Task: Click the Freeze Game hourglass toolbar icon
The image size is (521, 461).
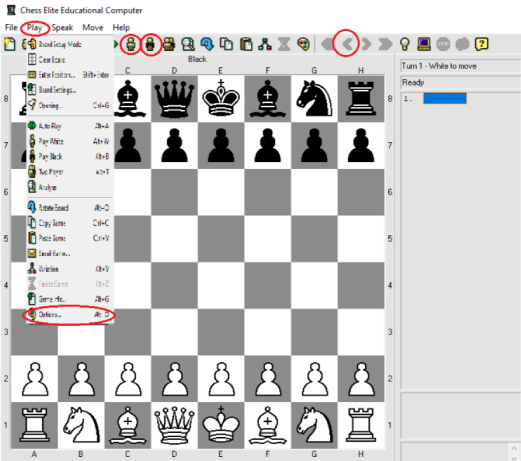Action: [x=284, y=44]
